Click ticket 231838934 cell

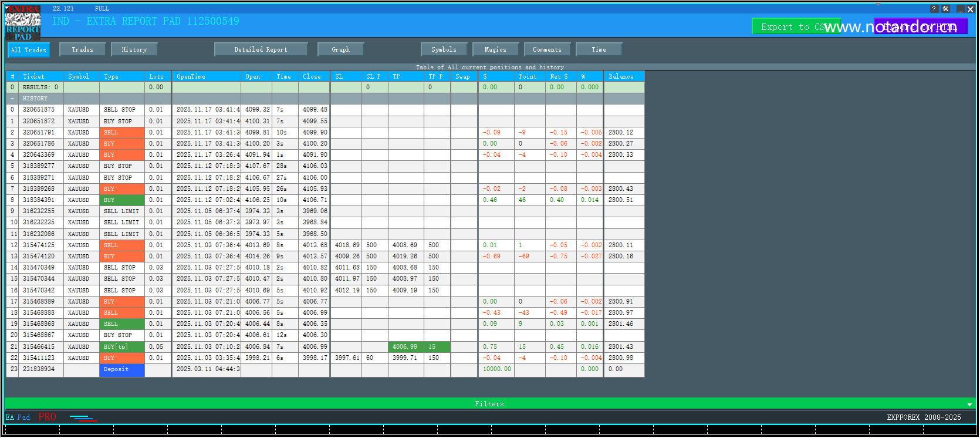tap(40, 369)
